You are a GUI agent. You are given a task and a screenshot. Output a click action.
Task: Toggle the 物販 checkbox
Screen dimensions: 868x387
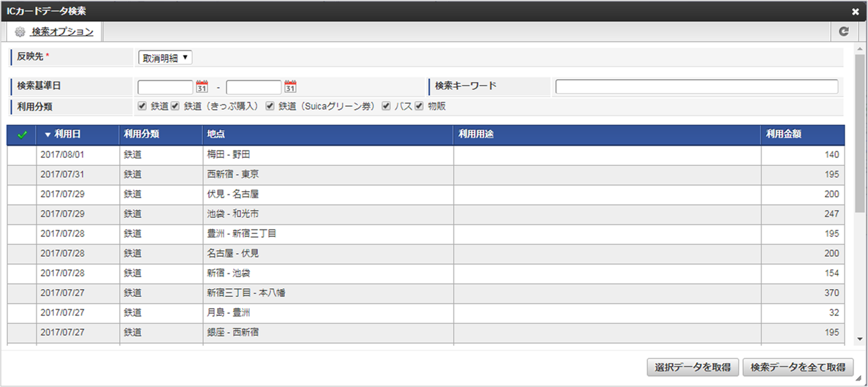(x=419, y=106)
